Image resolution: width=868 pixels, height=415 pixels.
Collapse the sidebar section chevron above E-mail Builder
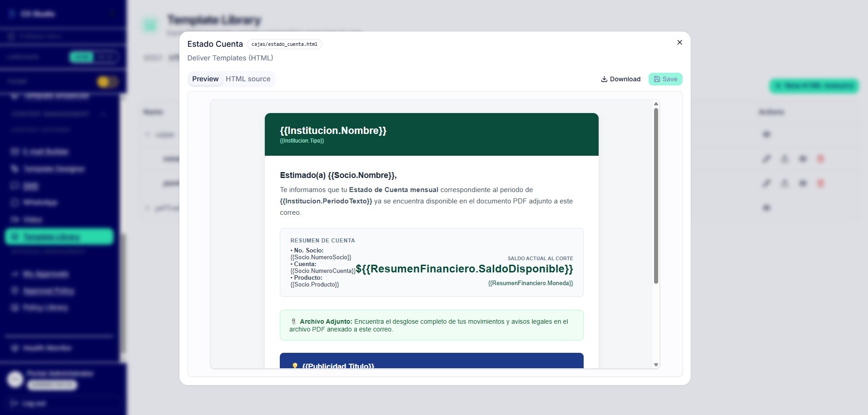pyautogui.click(x=104, y=114)
